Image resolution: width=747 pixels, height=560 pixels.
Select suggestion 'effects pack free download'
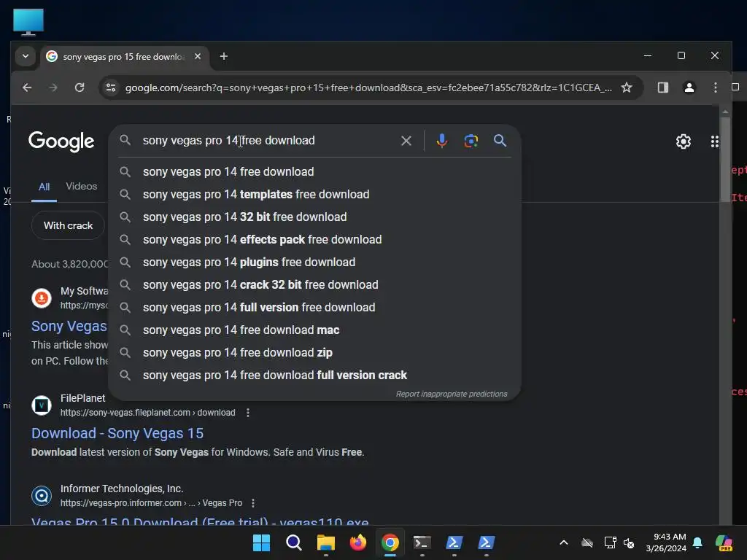(314, 239)
